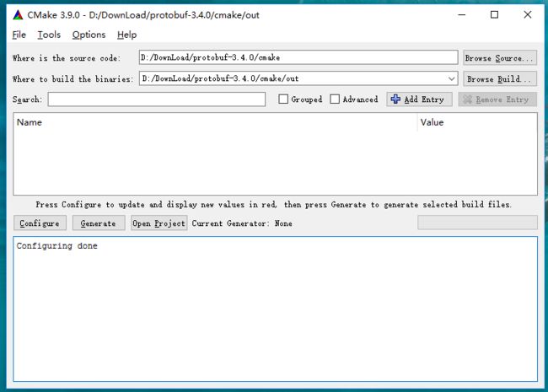Click the Browse Source button
The image size is (548, 392).
[x=500, y=57]
